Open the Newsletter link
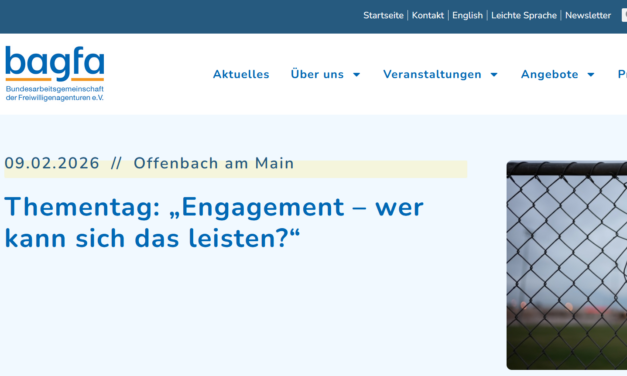627x376 pixels. tap(588, 16)
